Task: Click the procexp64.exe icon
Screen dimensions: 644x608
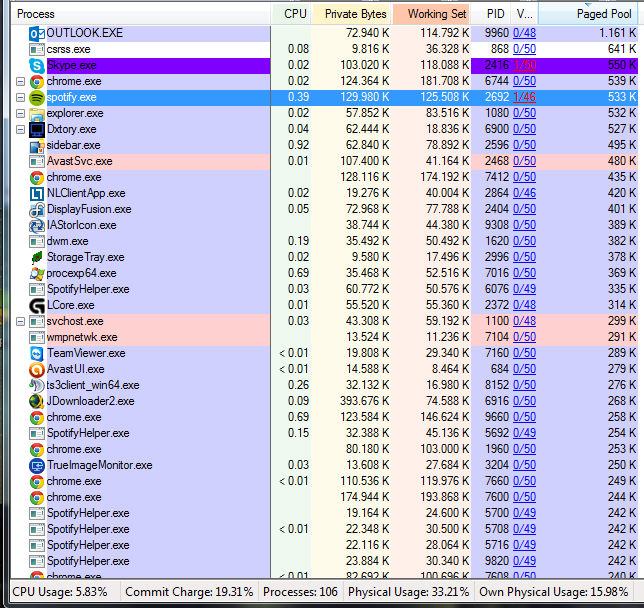Action: coord(37,274)
